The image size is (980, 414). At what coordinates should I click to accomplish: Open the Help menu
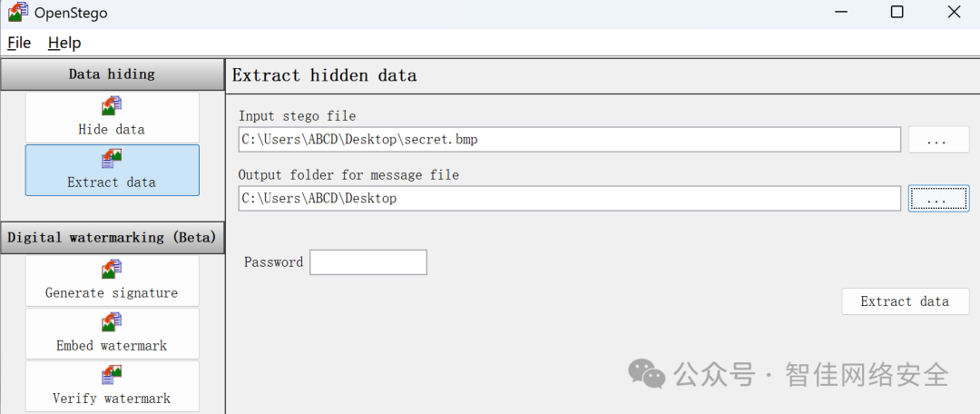[x=64, y=43]
